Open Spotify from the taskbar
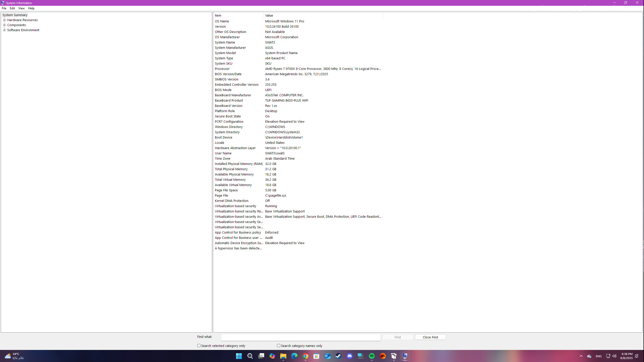 pos(372,356)
